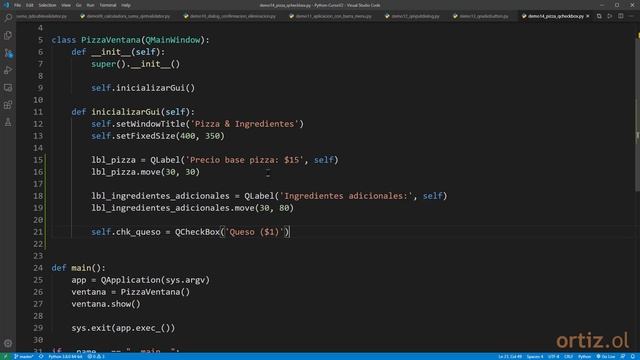Image resolution: width=640 pixels, height=360 pixels.
Task: Switch to the demo11 aplicacion tab
Action: (x=333, y=16)
